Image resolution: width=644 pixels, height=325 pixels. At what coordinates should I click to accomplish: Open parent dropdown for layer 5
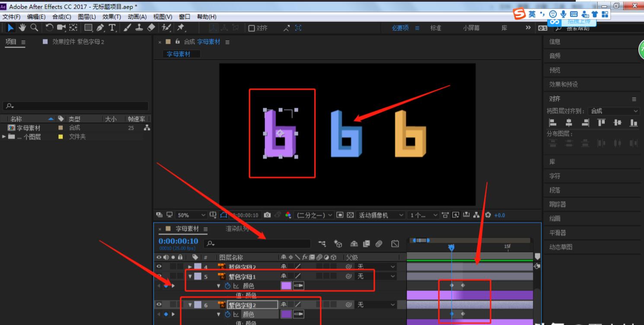click(x=376, y=276)
